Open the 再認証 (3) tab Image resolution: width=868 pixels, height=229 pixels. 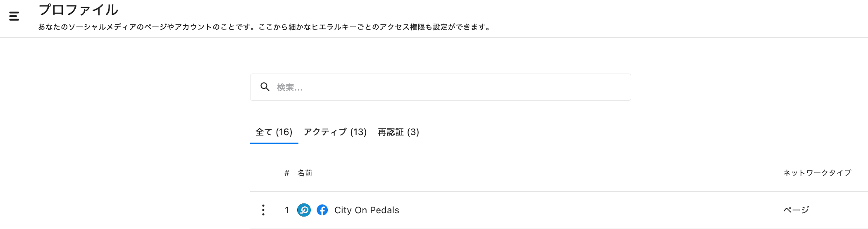tap(398, 132)
